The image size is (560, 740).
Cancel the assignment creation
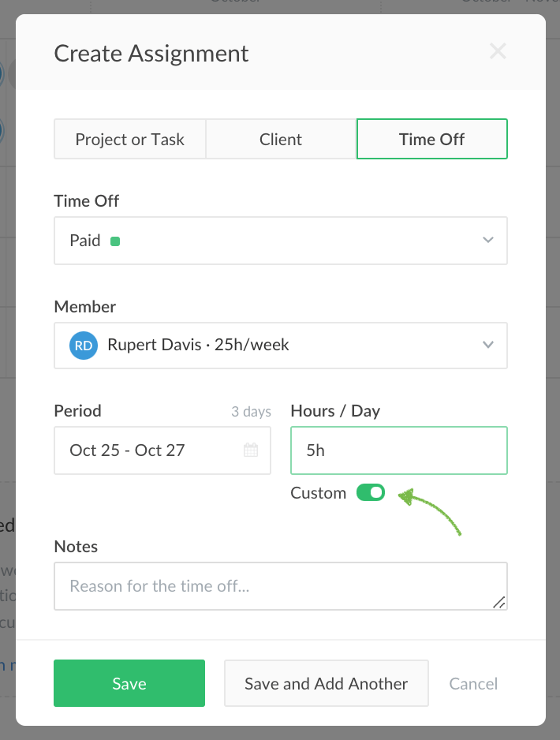tap(473, 683)
